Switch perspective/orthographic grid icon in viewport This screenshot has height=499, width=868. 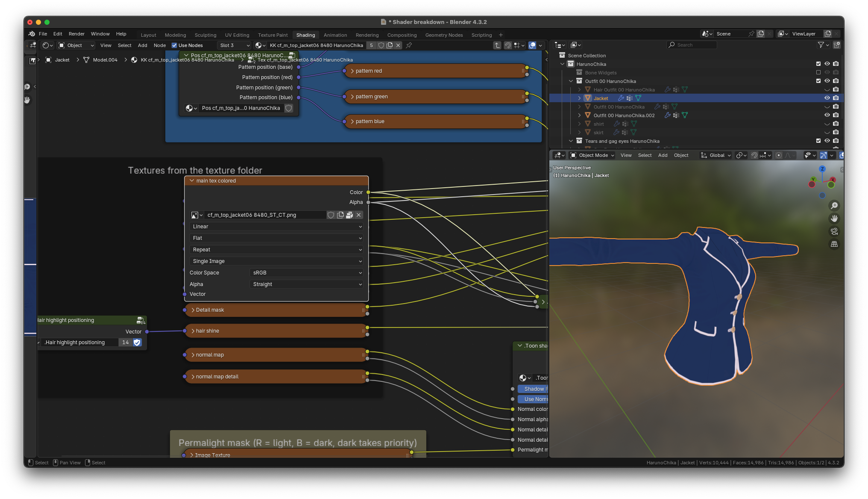834,244
